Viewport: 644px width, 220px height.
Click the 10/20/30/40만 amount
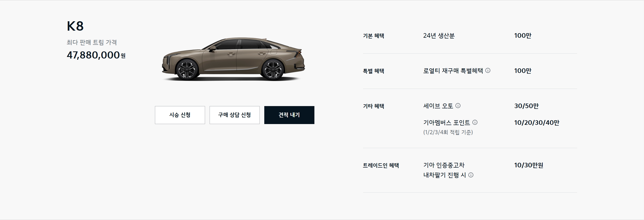[x=537, y=123]
